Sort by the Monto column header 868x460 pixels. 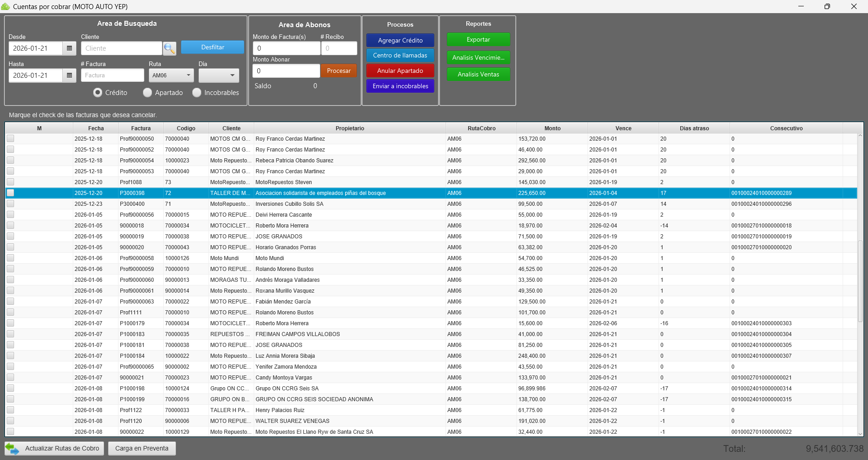552,128
